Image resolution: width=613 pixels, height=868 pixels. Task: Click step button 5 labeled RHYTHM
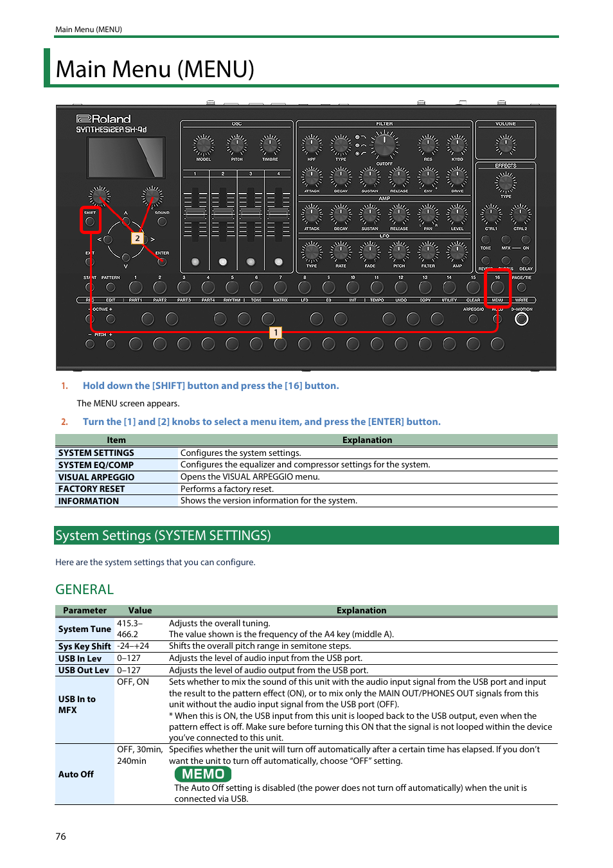232,287
